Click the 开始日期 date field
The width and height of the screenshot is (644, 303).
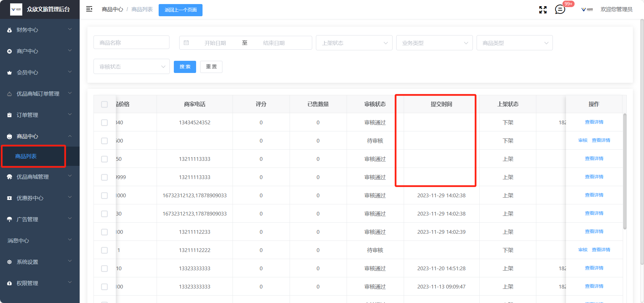[x=215, y=43]
